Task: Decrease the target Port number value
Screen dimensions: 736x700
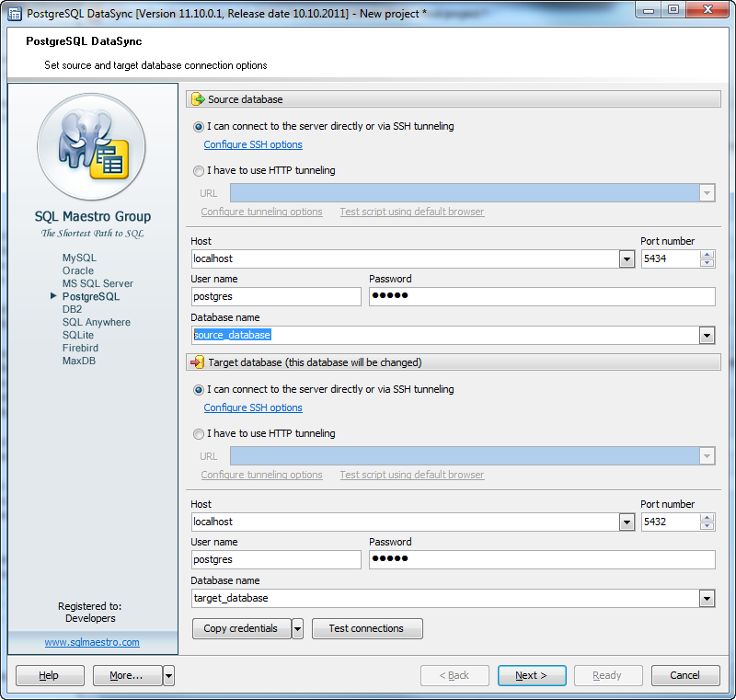Action: (x=707, y=526)
